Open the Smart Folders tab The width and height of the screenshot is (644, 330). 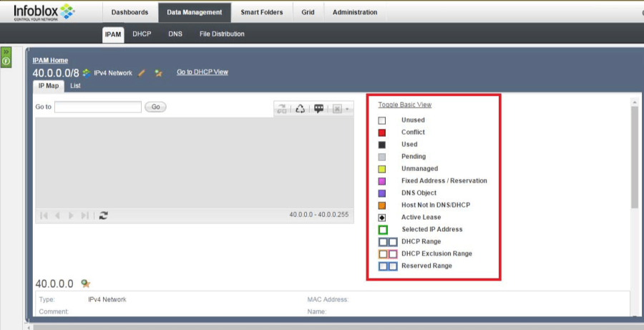coord(262,12)
